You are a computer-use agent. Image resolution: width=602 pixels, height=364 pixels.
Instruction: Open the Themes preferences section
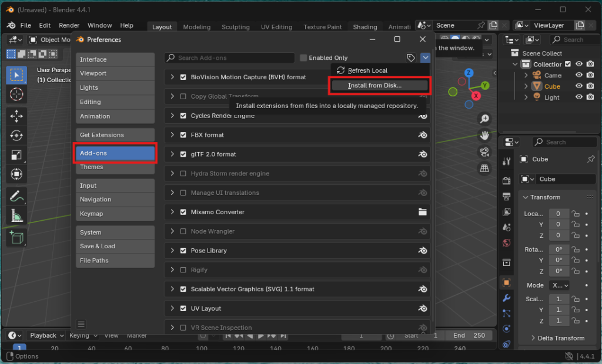115,167
